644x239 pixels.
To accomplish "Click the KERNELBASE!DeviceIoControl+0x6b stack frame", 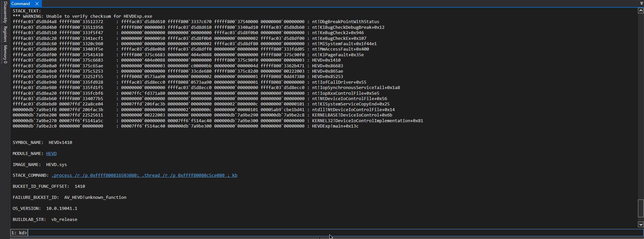I will click(x=352, y=115).
